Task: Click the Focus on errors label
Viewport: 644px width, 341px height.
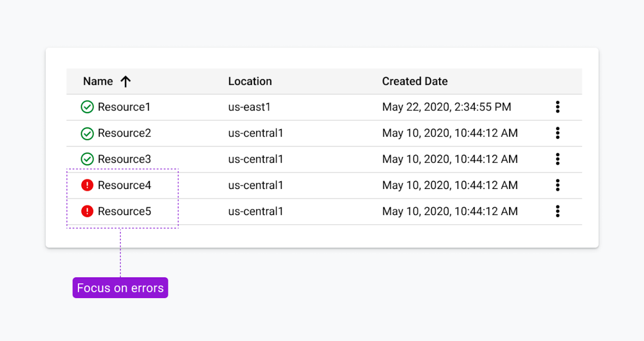Action: [x=120, y=288]
